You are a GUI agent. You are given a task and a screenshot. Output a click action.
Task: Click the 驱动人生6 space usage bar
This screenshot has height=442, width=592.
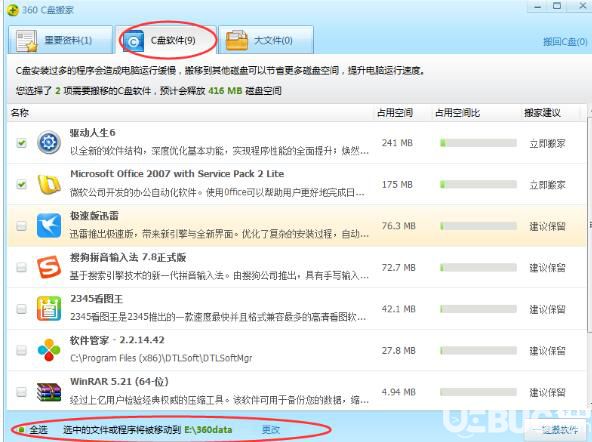[478, 143]
